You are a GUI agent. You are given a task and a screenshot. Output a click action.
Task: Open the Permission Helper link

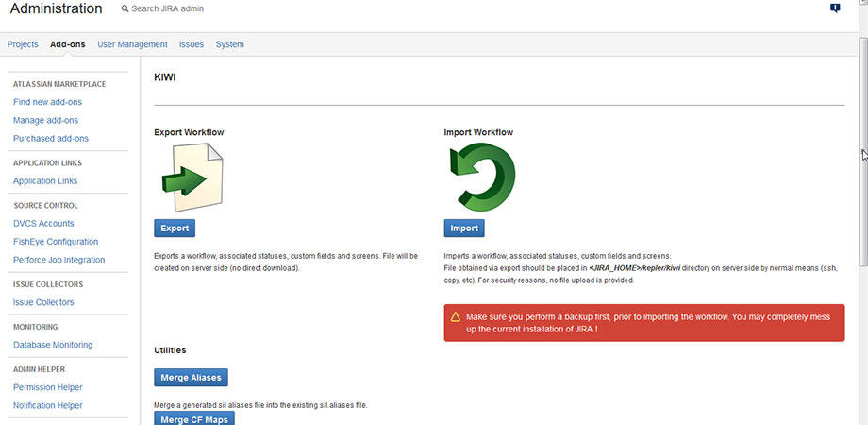point(47,387)
